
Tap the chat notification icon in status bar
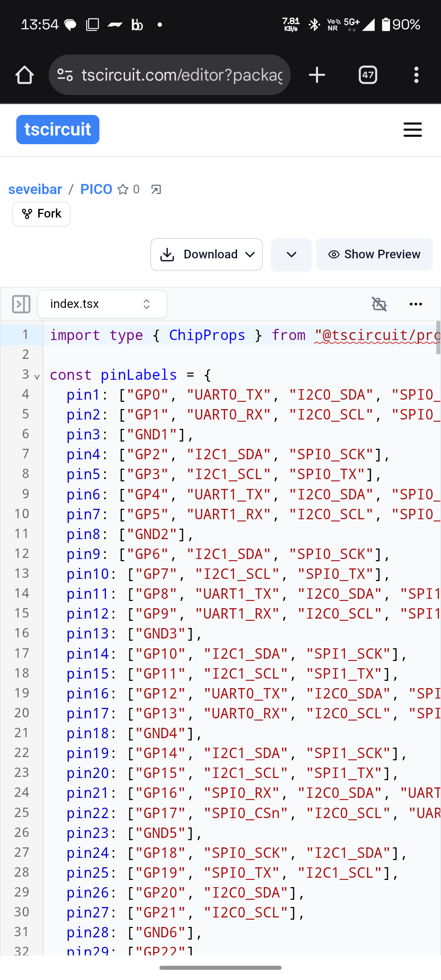pos(70,25)
